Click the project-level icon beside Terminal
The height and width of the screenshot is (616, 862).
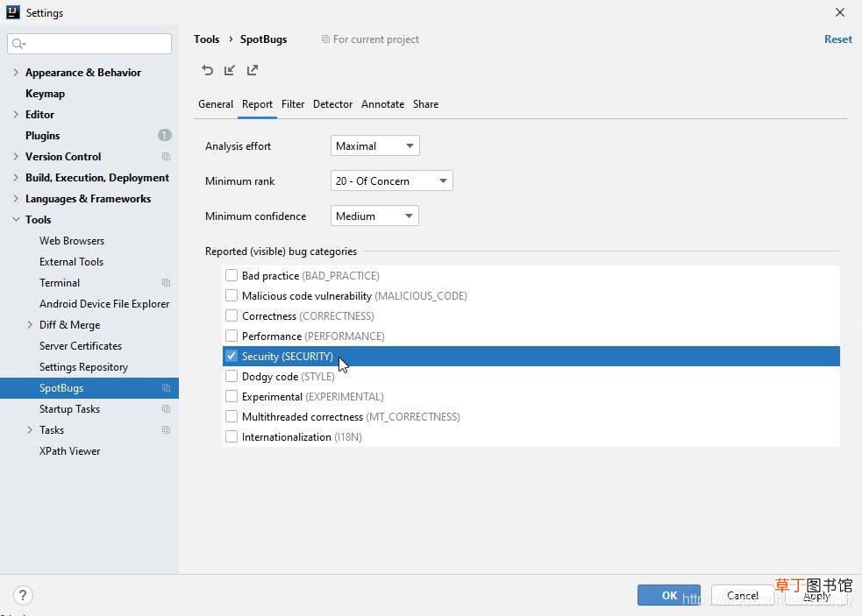166,282
